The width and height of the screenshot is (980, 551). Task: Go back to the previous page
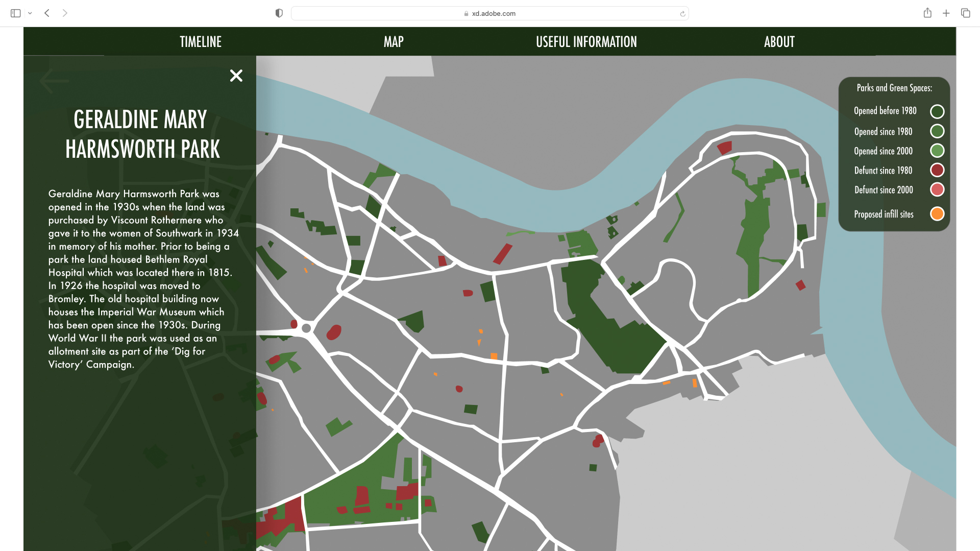(x=47, y=13)
